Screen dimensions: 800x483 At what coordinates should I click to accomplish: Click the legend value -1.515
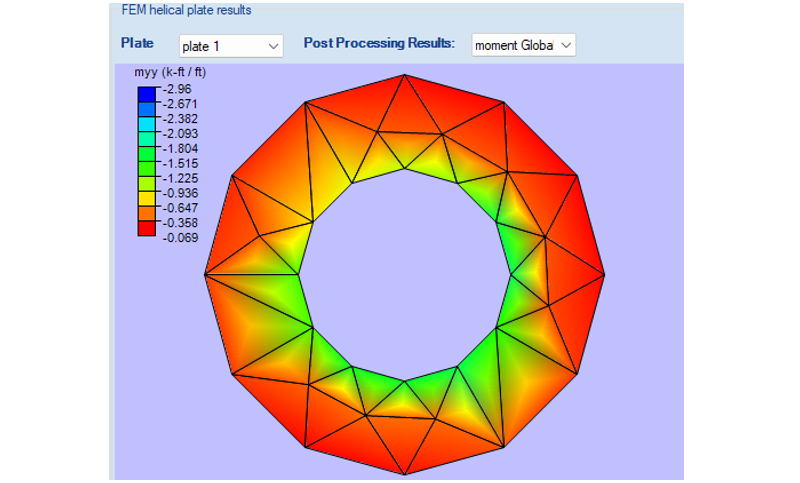(x=180, y=164)
